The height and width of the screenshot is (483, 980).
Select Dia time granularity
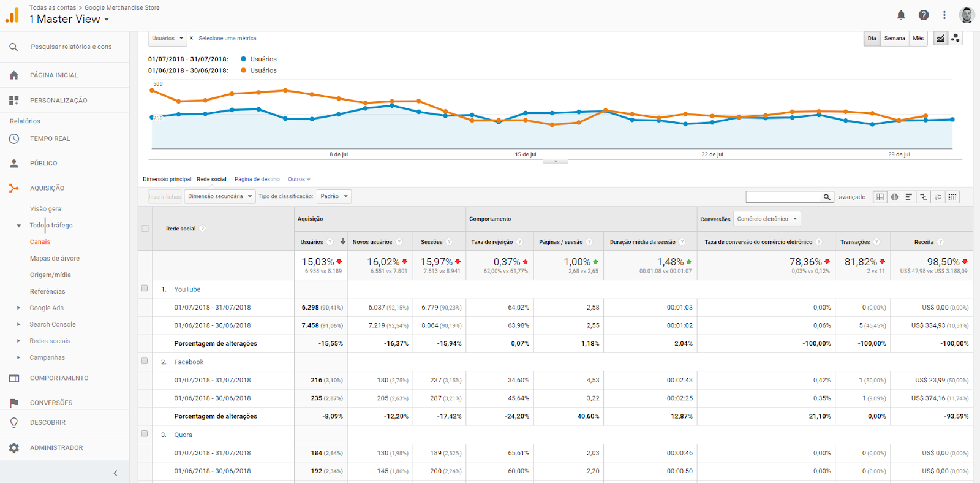pyautogui.click(x=872, y=39)
